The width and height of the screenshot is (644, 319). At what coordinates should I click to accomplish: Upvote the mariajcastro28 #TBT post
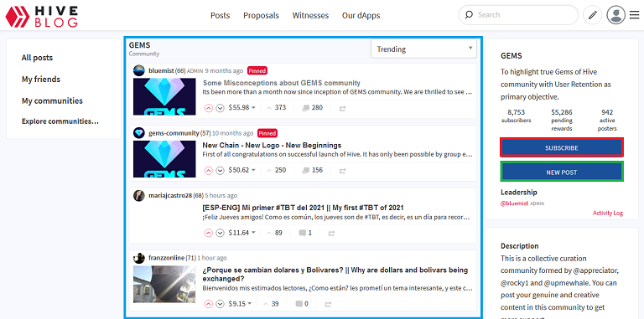(209, 233)
